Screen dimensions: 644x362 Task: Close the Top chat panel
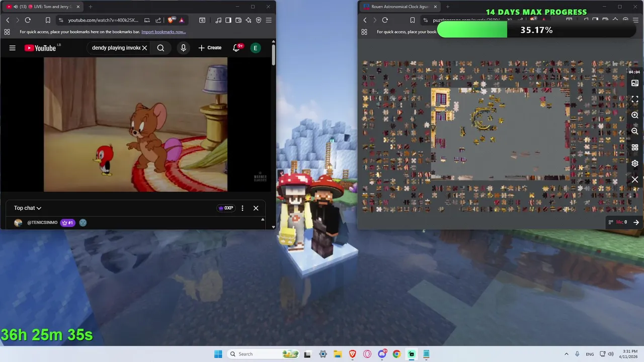pyautogui.click(x=256, y=208)
